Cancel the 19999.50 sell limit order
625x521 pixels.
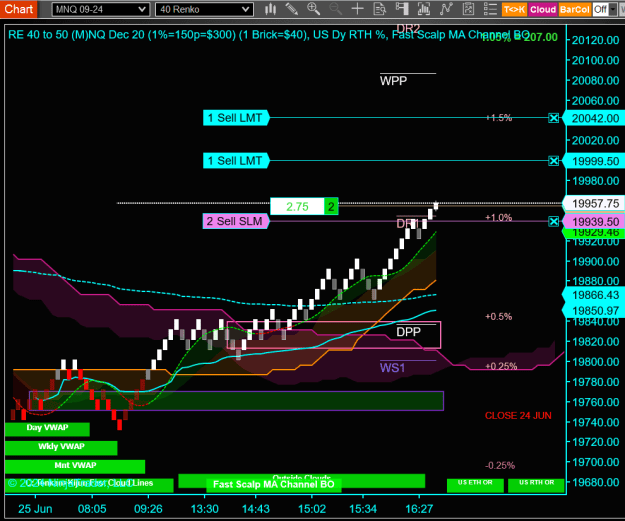coord(553,161)
